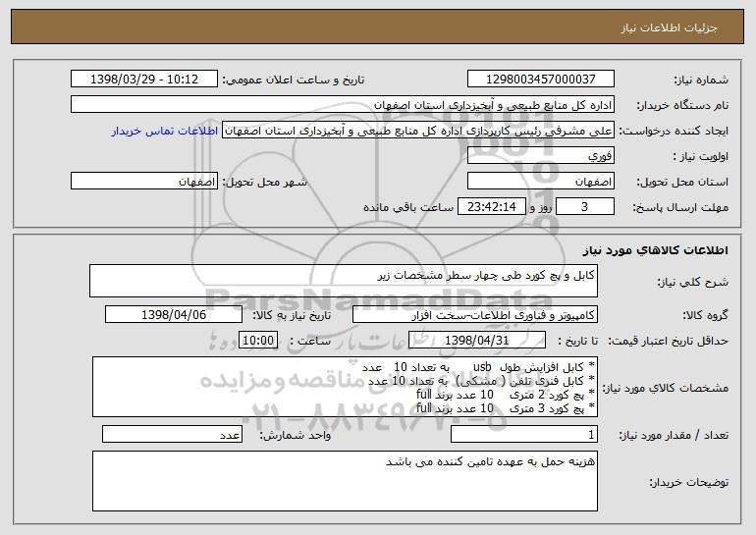Select the priority field فوری
This screenshot has height=535, width=756.
coord(540,156)
